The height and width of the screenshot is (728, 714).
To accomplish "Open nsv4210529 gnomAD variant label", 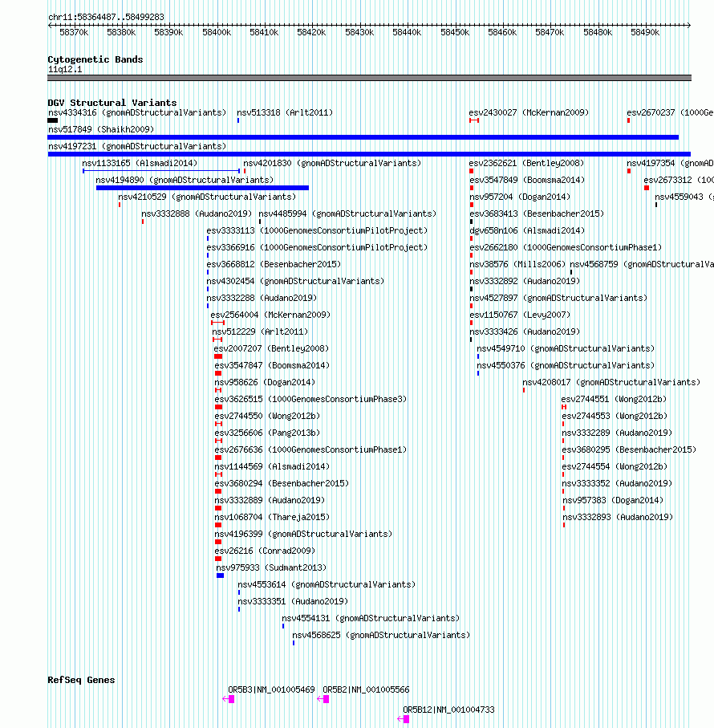I will pyautogui.click(x=207, y=197).
